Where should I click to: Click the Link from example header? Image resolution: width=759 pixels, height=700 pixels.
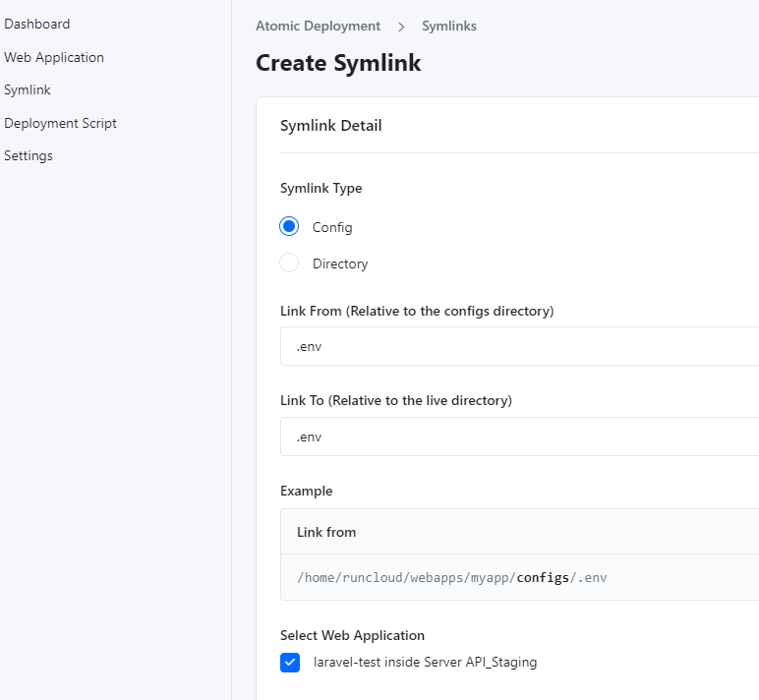[326, 532]
